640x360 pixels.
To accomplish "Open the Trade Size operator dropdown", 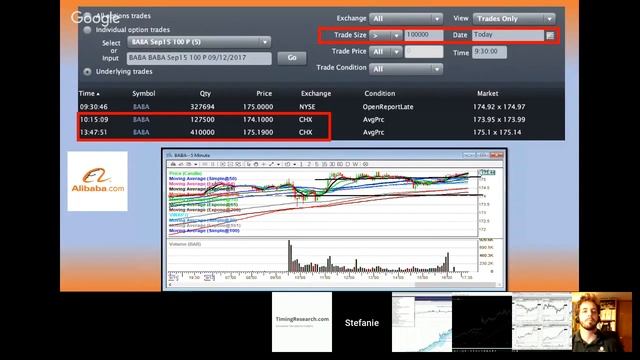I will 385,36.
